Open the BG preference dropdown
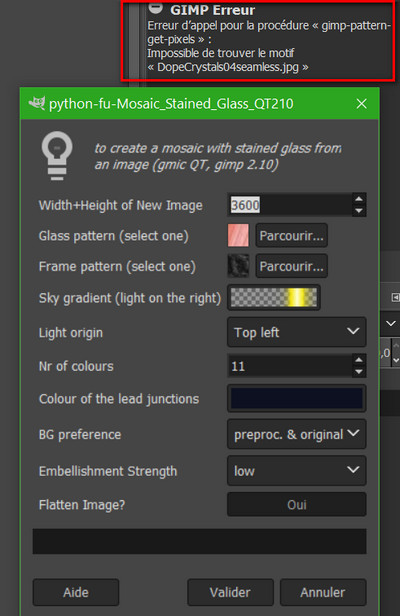 (297, 434)
